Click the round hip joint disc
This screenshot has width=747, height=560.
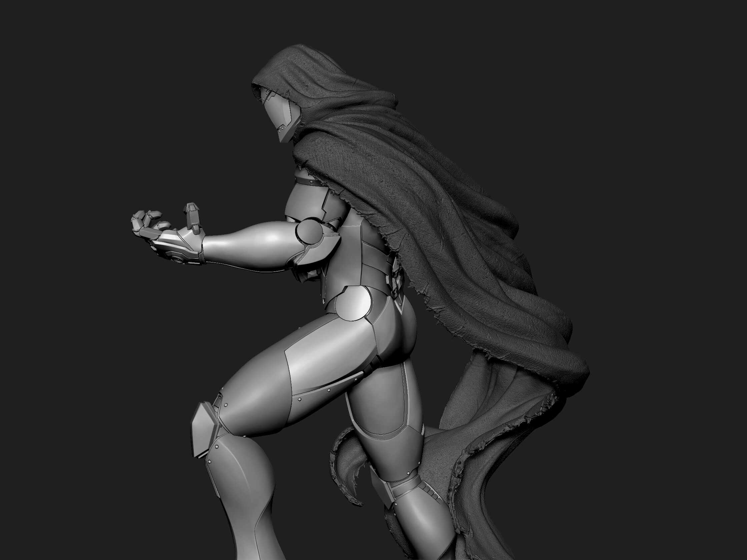[354, 304]
